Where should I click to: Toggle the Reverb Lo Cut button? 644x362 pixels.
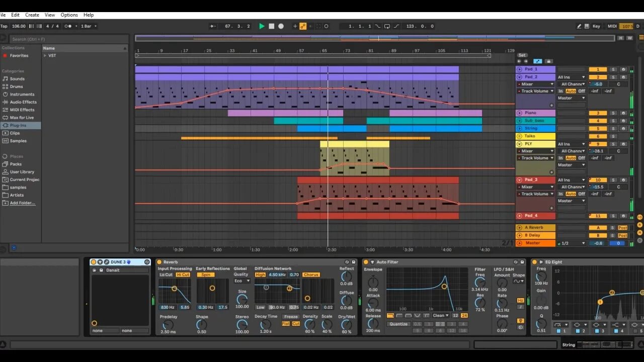point(166,275)
